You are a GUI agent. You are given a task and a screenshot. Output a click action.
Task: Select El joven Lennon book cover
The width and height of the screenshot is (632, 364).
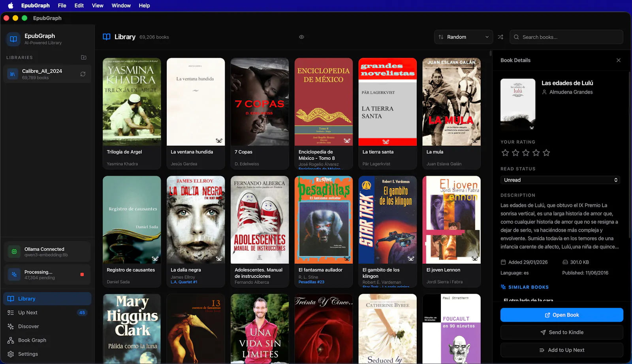(x=452, y=220)
